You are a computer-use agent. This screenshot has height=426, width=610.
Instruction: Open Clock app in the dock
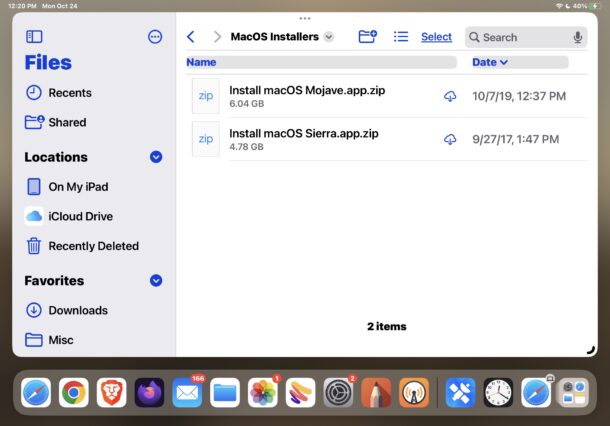(x=498, y=393)
